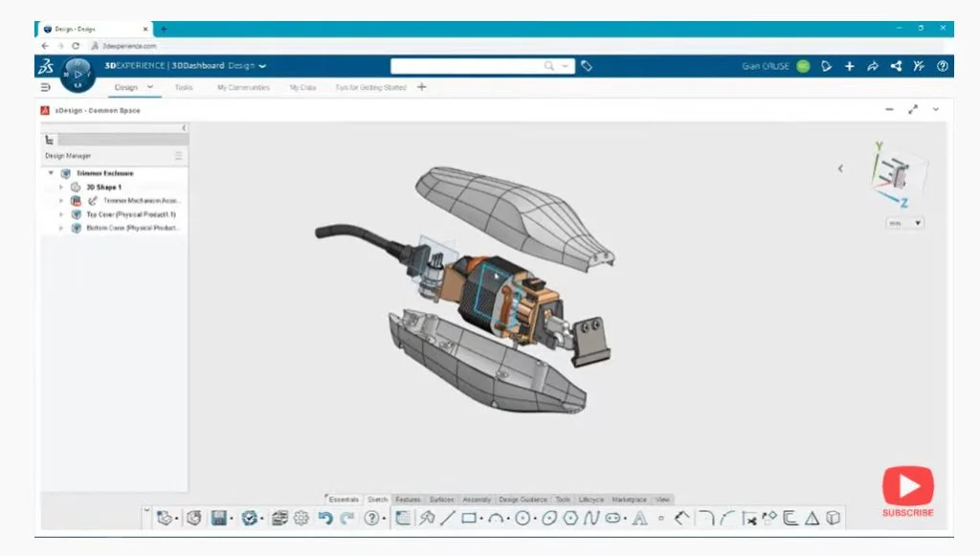The width and height of the screenshot is (980, 556).
Task: Select the Line sketch tool
Action: tap(447, 518)
